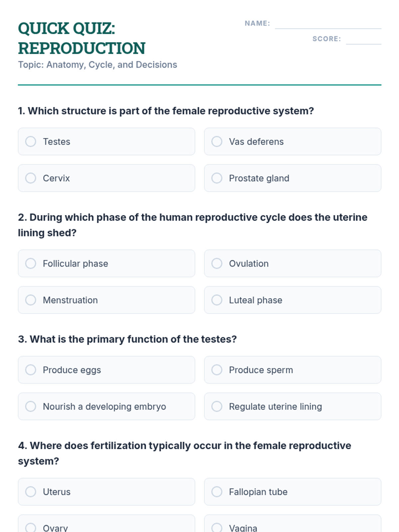The height and width of the screenshot is (532, 399).
Task: Pick the Vagina answer
Action: 293,524
